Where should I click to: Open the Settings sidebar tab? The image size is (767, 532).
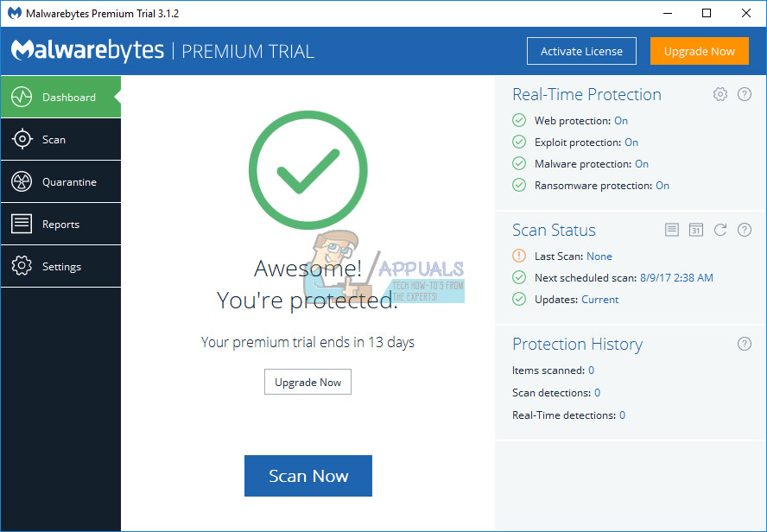coord(60,267)
